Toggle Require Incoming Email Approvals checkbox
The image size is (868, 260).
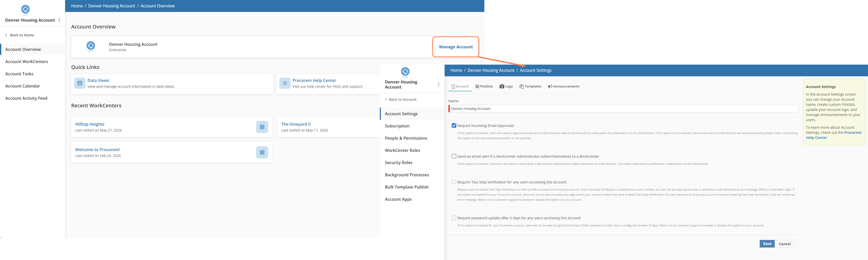coord(454,125)
